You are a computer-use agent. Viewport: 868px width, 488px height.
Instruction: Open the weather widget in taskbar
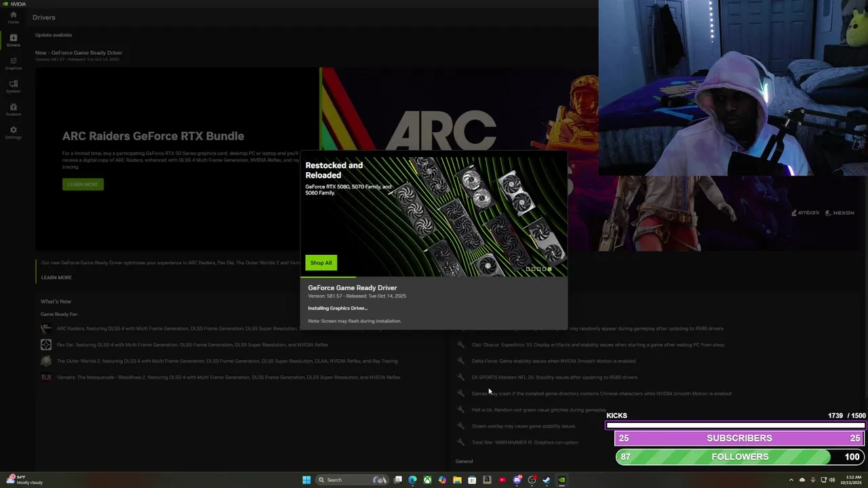pos(24,480)
